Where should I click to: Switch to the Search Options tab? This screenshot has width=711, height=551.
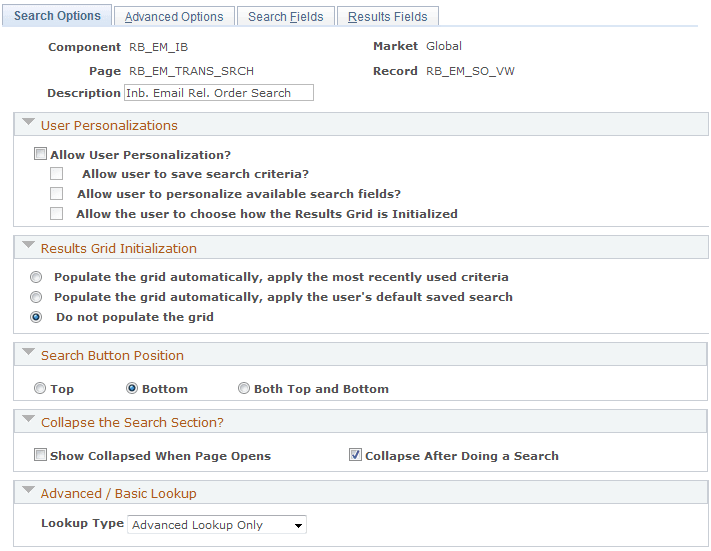click(x=57, y=16)
